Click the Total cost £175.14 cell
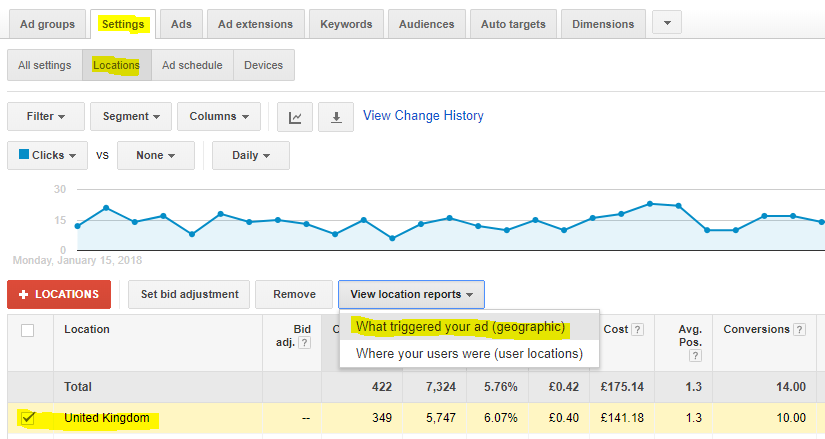 622,387
